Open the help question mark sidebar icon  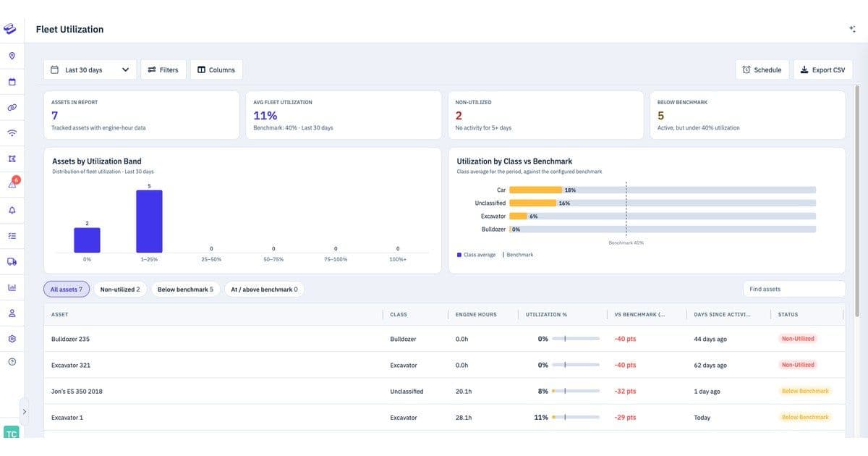click(12, 361)
